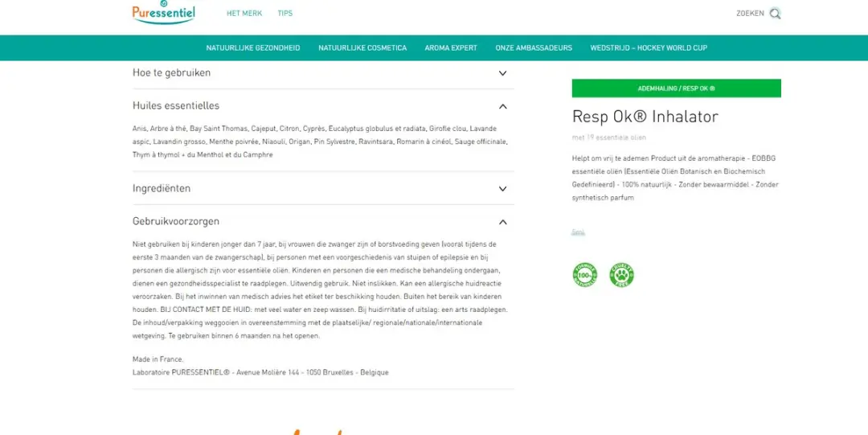Open Wedstrijd – Hockey World Cup page
The width and height of the screenshot is (868, 435).
649,48
